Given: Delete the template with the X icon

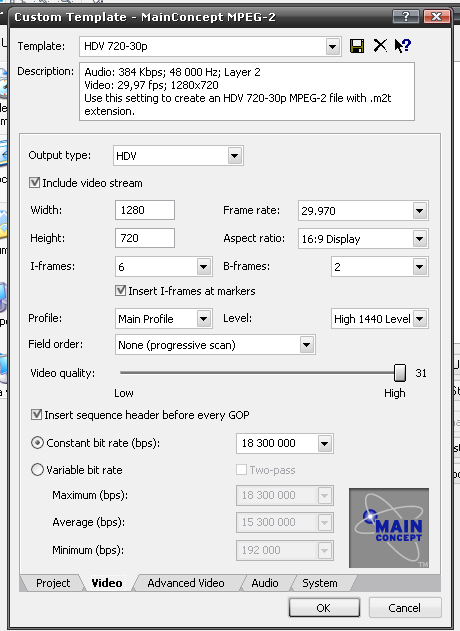Looking at the screenshot, I should pyautogui.click(x=380, y=45).
